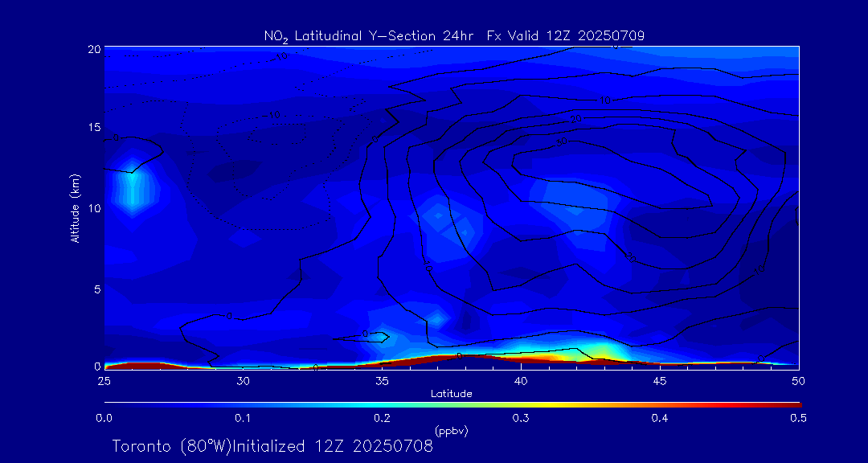Click the contour line label 30

(x=562, y=141)
